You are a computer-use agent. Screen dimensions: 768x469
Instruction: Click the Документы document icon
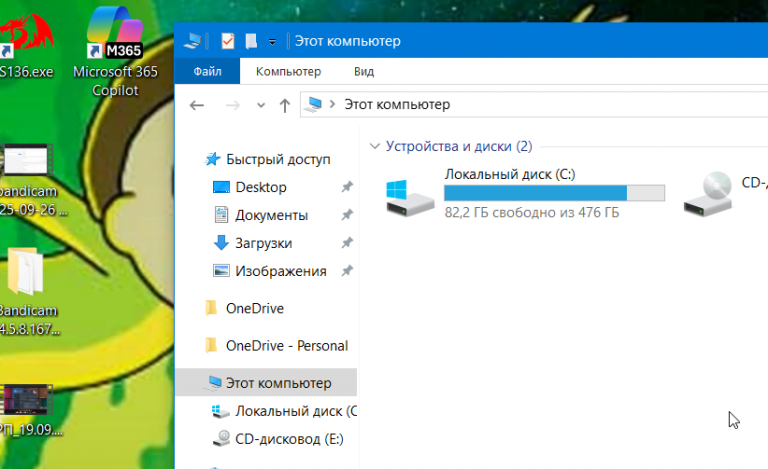(221, 215)
